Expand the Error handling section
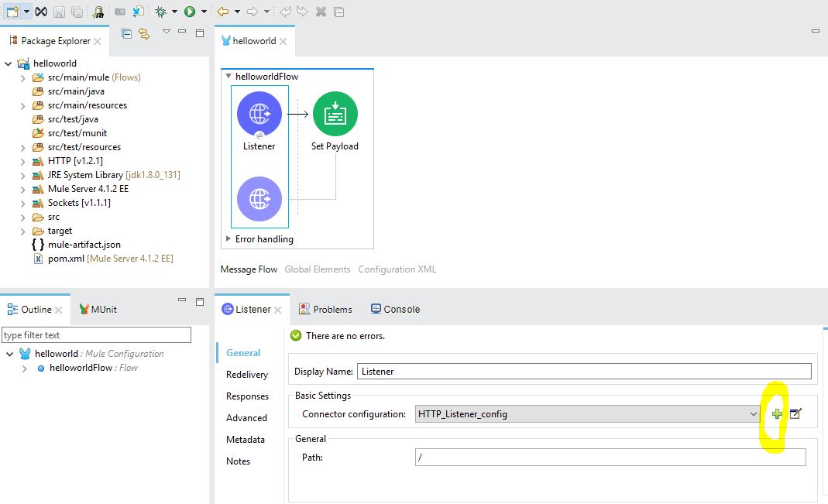This screenshot has width=828, height=504. [x=228, y=239]
